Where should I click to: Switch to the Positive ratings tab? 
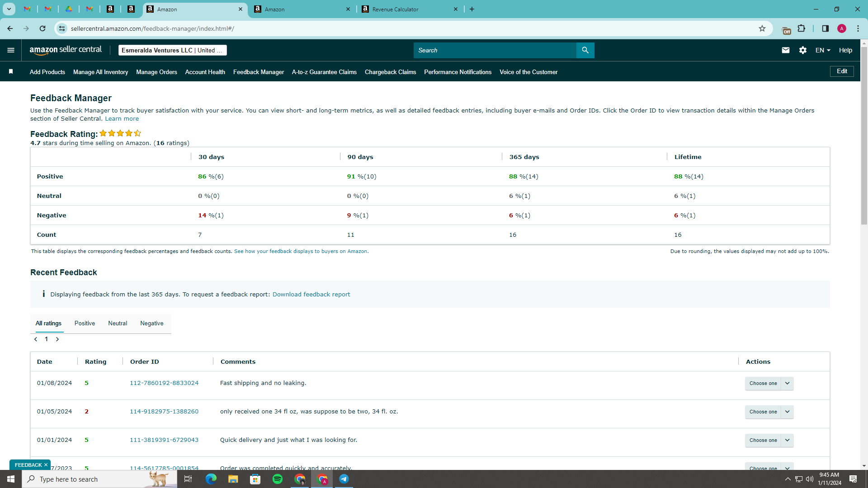click(x=85, y=324)
